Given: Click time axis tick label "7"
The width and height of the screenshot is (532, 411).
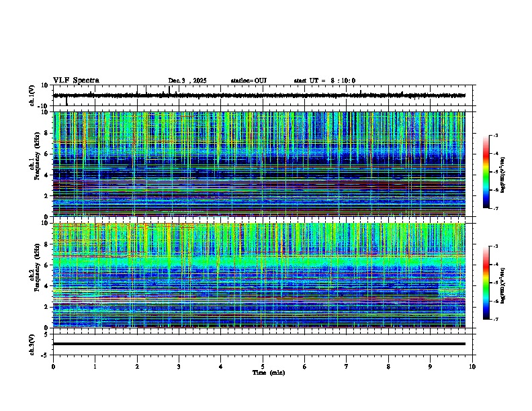Looking at the screenshot, I should pos(347,367).
